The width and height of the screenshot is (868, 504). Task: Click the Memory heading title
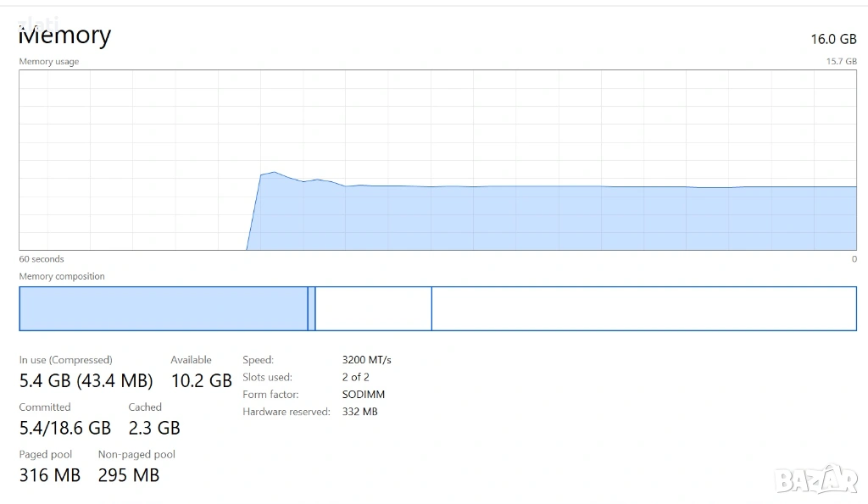pos(64,36)
